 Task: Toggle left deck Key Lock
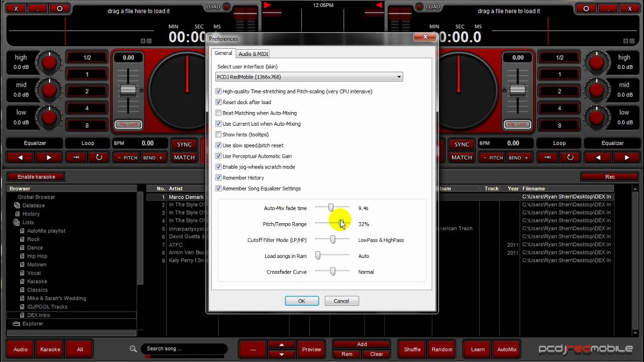coord(128,124)
